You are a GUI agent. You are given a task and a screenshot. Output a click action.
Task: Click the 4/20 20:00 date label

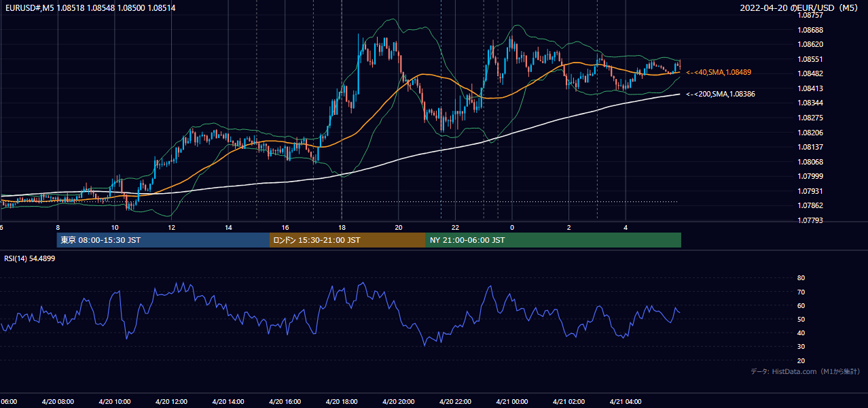click(x=399, y=402)
